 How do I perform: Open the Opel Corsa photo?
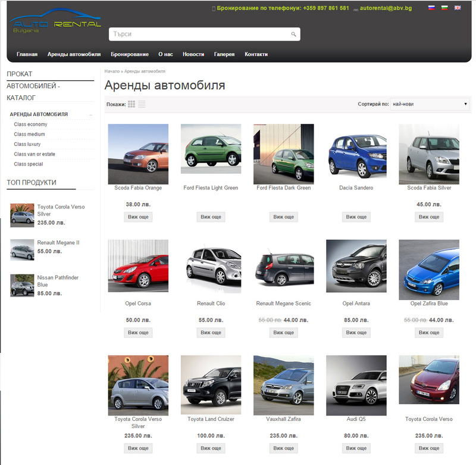pos(138,266)
